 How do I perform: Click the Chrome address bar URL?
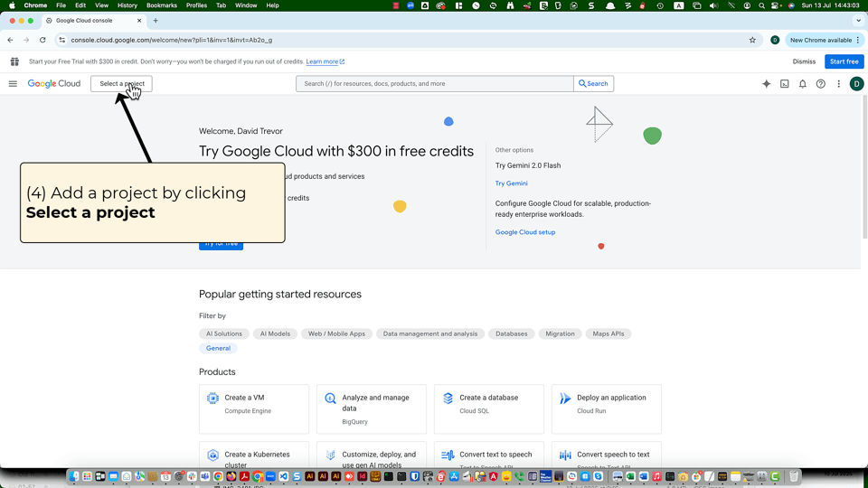[x=172, y=40]
